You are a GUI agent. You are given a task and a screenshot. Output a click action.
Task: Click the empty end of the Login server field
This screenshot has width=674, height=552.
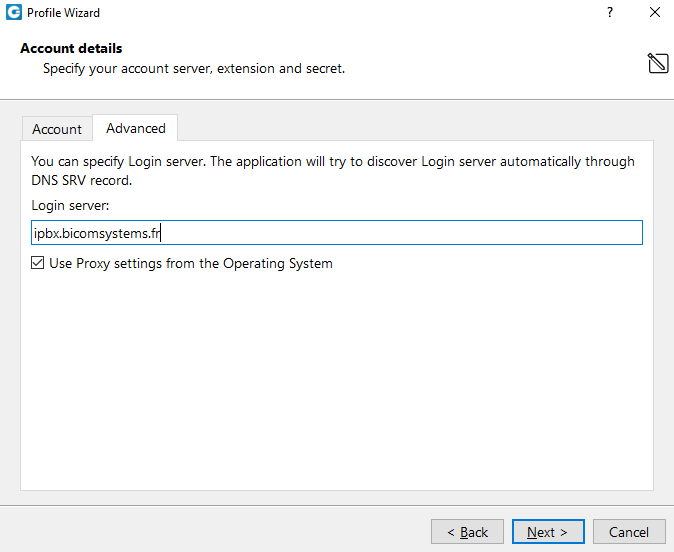click(x=400, y=233)
